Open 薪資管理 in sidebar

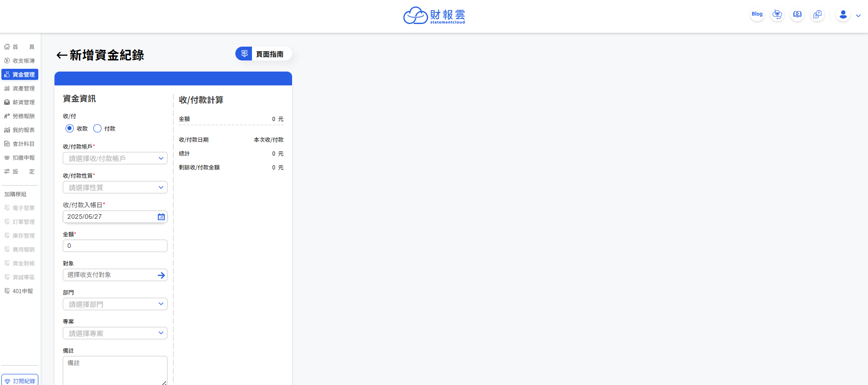point(19,102)
